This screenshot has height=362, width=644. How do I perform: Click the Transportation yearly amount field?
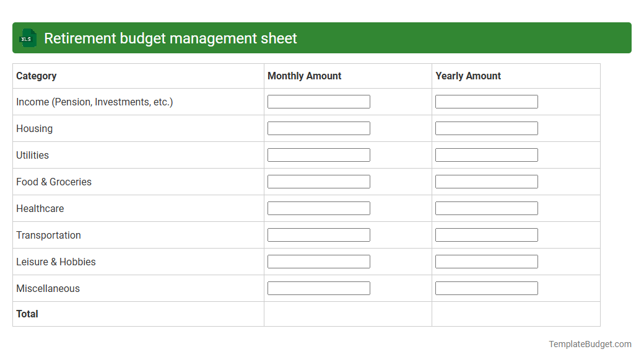tap(487, 234)
